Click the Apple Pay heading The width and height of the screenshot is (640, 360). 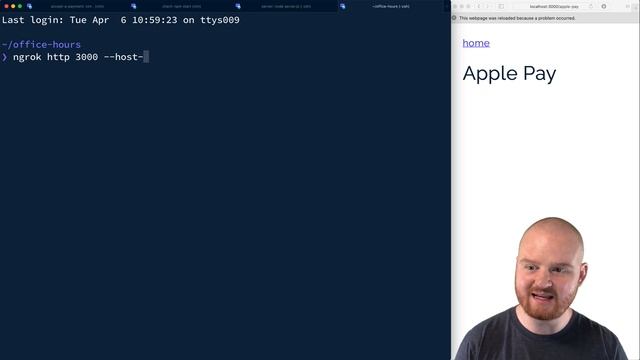point(509,74)
